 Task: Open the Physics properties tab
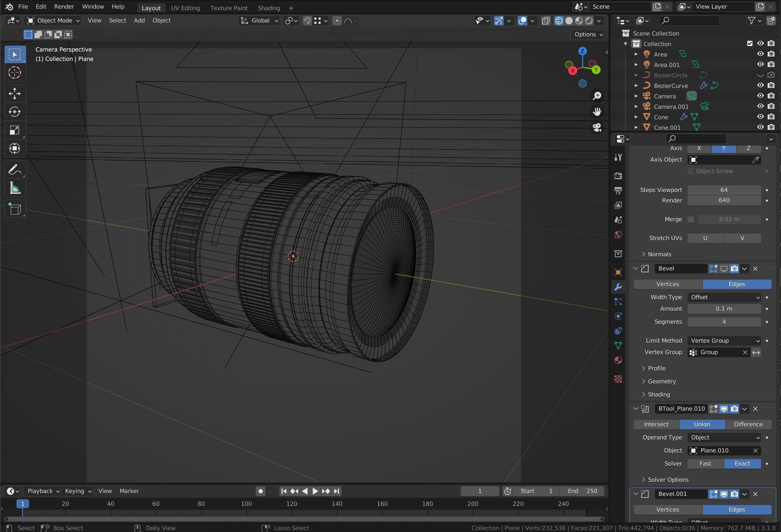pos(618,316)
